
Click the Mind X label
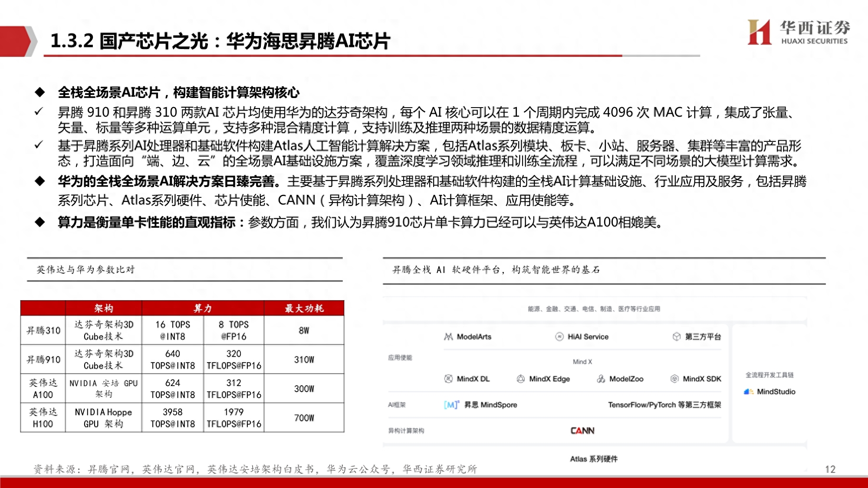[x=582, y=362]
